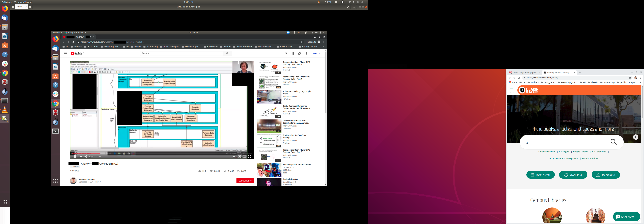Switch to the Gmail Inbox tab
Viewport: 644px width, 224px height.
tap(524, 73)
